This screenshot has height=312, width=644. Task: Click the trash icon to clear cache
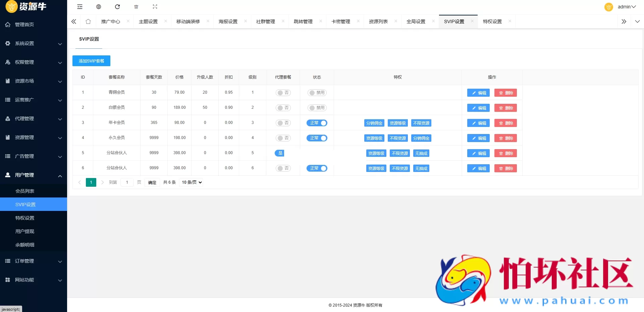(136, 7)
